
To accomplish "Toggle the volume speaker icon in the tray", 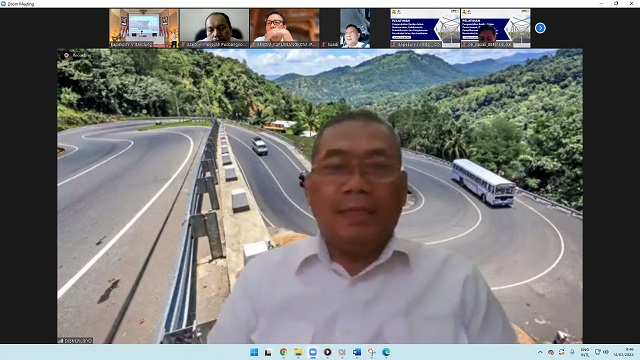I will pos(606,352).
